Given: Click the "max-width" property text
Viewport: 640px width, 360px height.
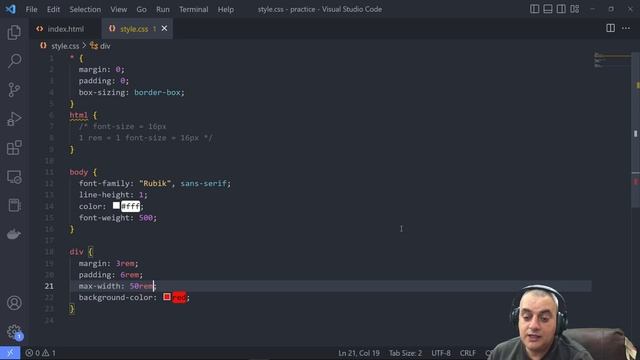Looking at the screenshot, I should (99, 286).
